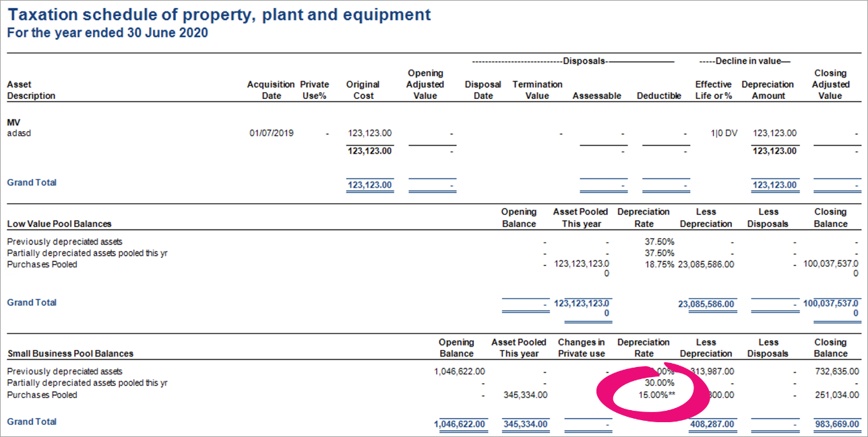Click the 'adasd' asset row name

click(19, 133)
